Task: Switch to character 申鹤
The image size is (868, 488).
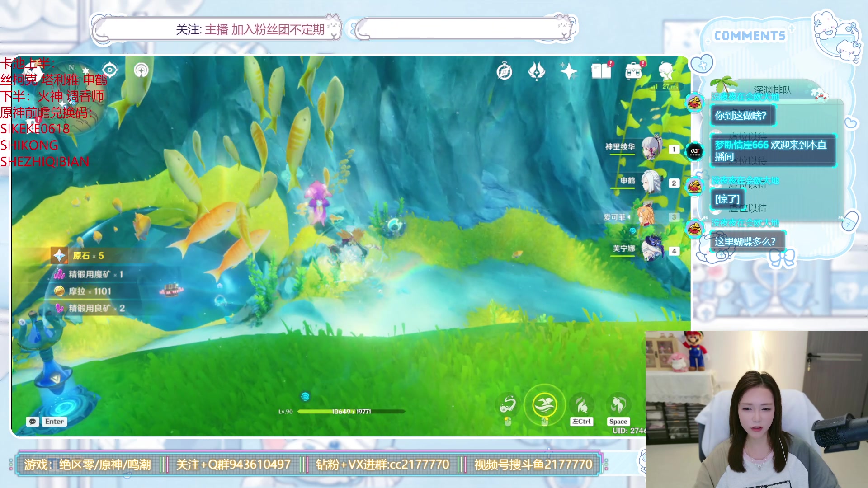Action: [651, 181]
